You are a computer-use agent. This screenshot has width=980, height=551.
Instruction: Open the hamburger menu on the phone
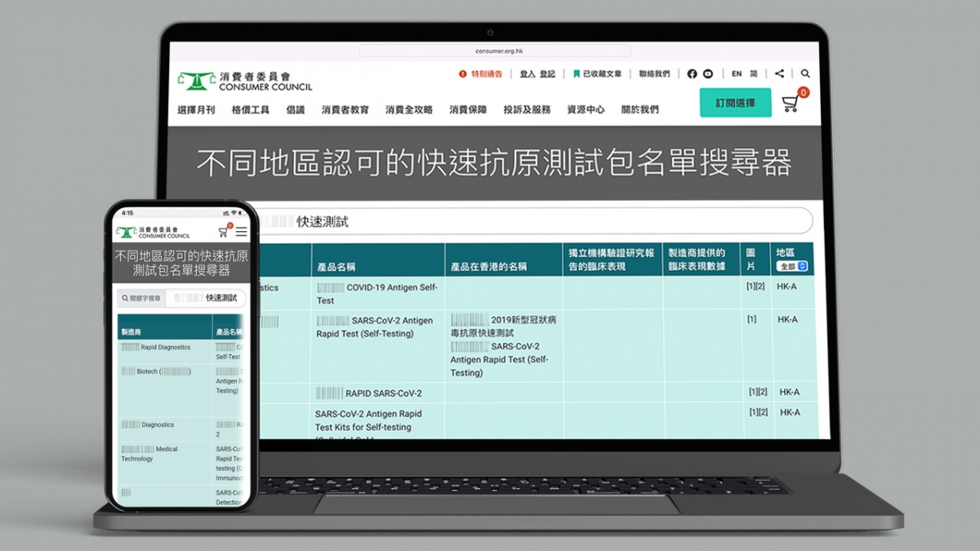point(242,231)
